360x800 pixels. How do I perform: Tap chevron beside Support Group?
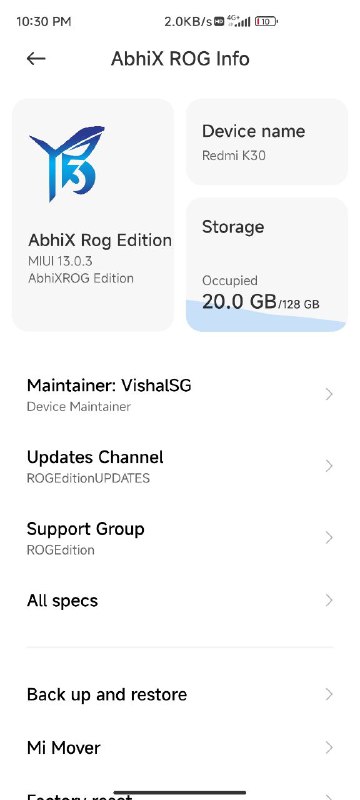(329, 538)
